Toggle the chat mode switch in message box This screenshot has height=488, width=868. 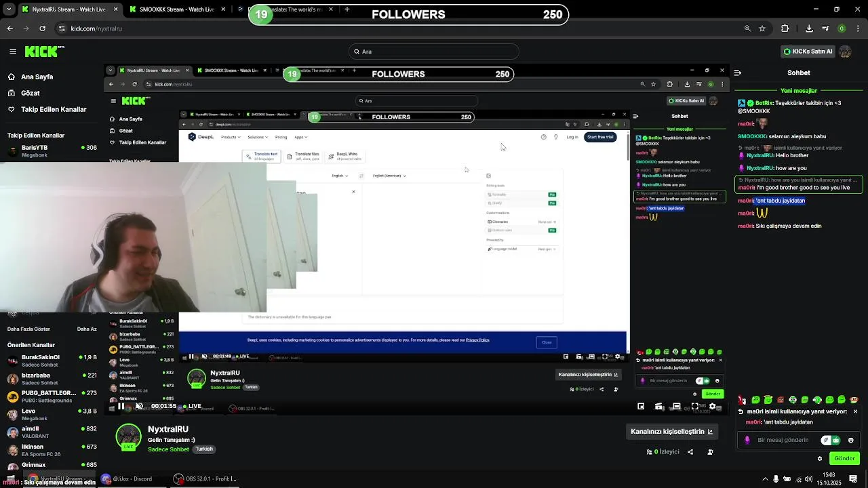tap(831, 440)
